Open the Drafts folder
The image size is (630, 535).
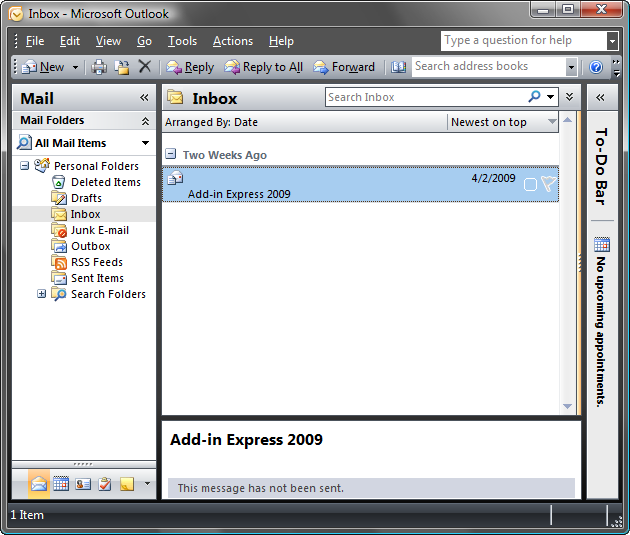pyautogui.click(x=86, y=198)
